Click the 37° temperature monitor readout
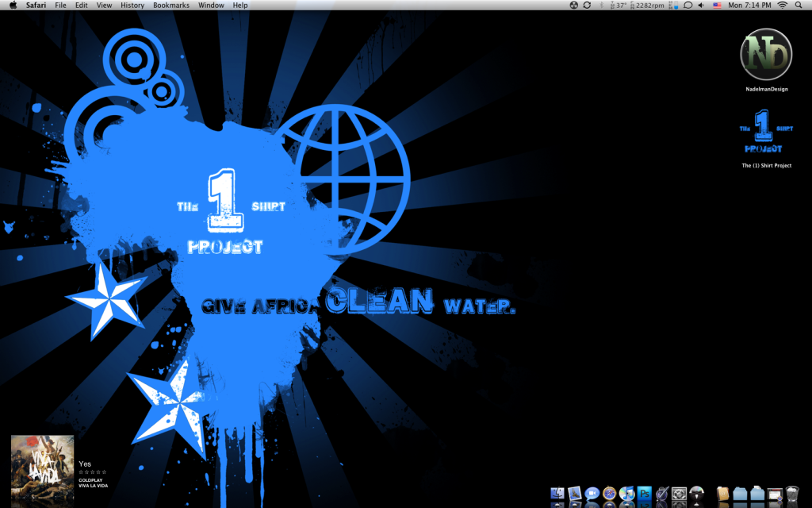 (x=619, y=6)
